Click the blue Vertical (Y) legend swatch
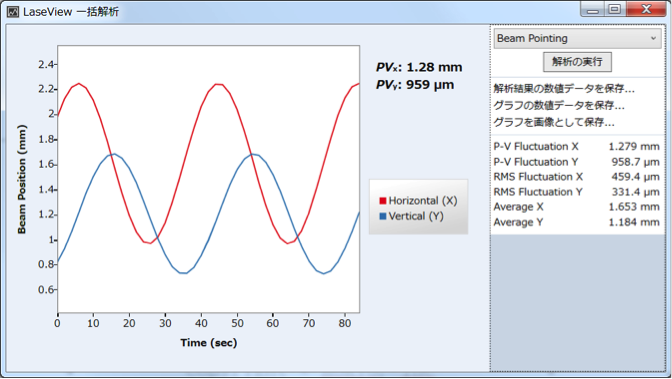 (383, 216)
